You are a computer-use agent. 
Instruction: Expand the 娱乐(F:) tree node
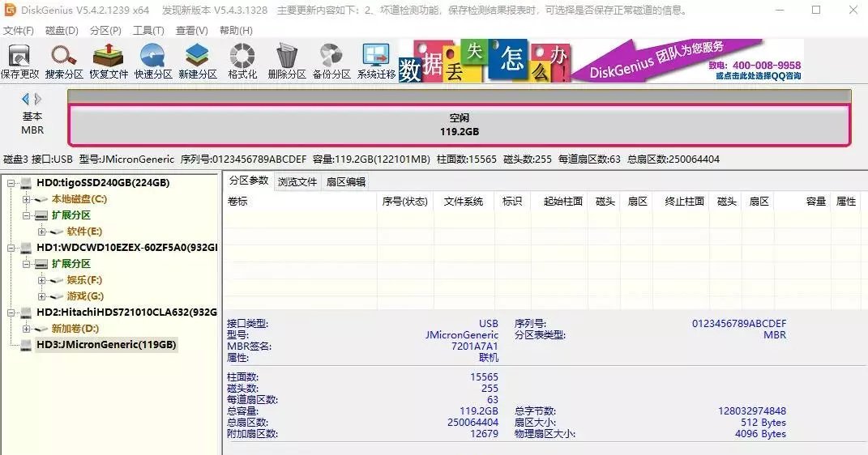(41, 280)
